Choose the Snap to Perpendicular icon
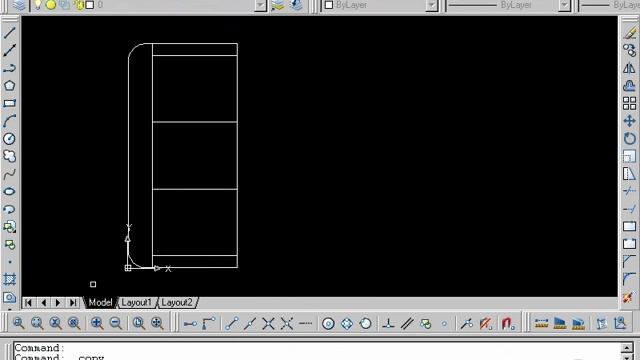640x360 pixels. point(389,324)
